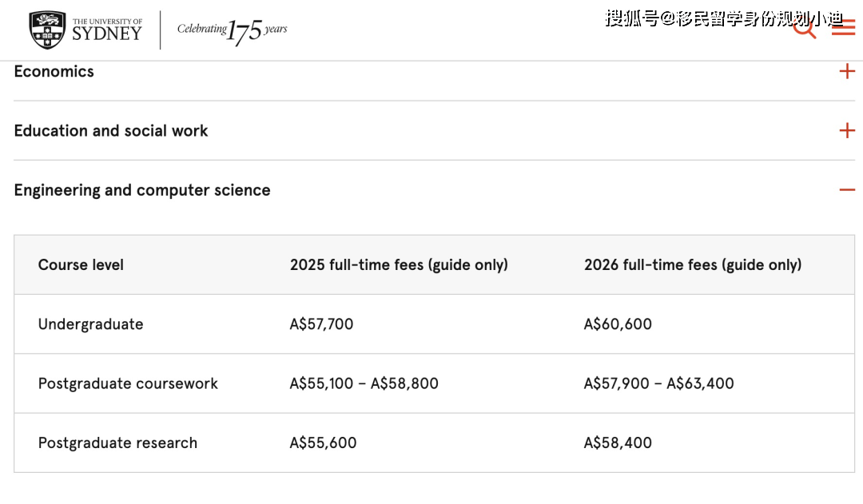
Task: Select the 2025 full-time fees column header
Action: point(399,264)
